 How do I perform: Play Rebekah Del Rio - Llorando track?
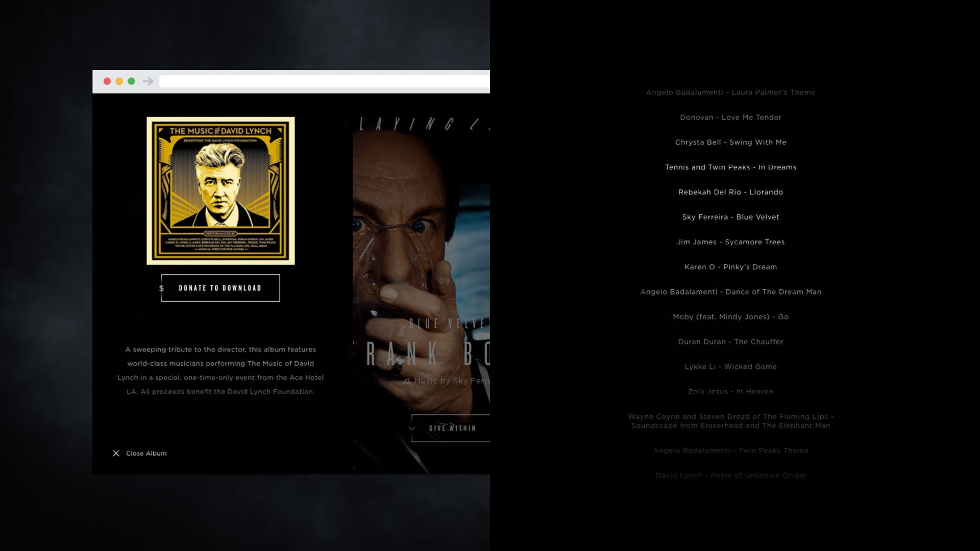click(730, 192)
